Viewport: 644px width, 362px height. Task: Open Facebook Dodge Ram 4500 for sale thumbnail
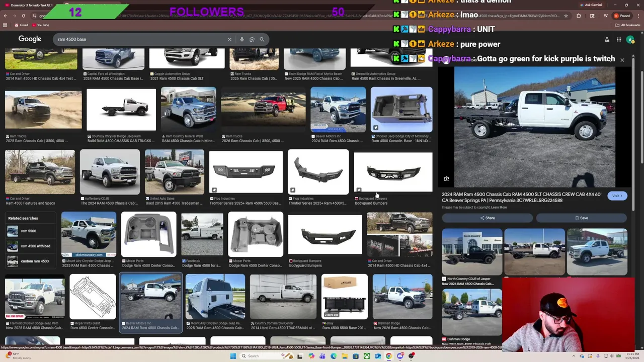tap(202, 234)
